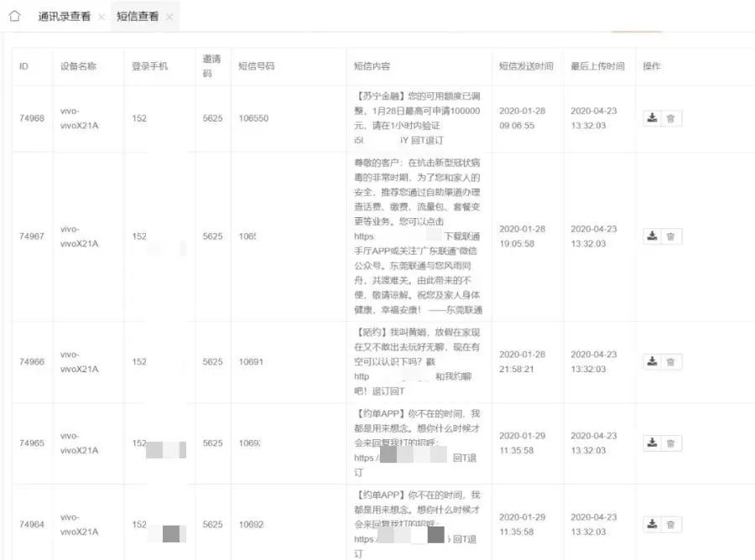
Task: Delete SMS record with ID 74968
Action: point(670,118)
